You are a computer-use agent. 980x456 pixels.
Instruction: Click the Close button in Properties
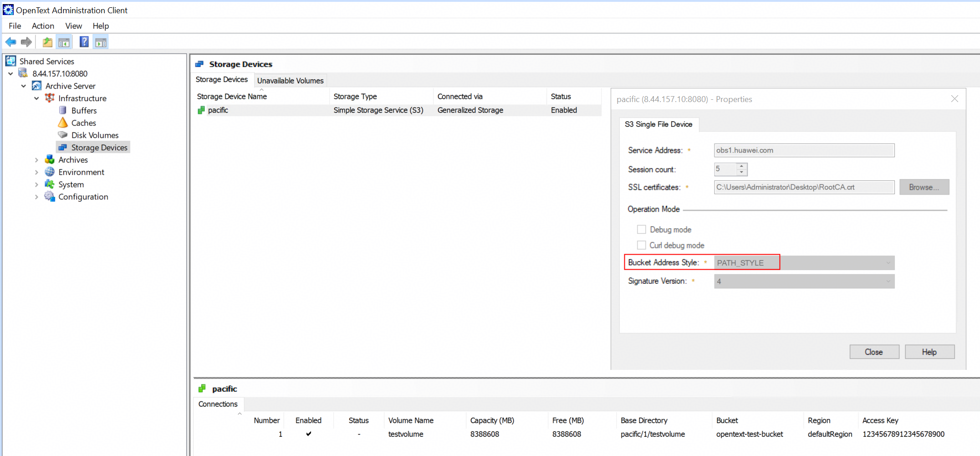[x=874, y=352]
